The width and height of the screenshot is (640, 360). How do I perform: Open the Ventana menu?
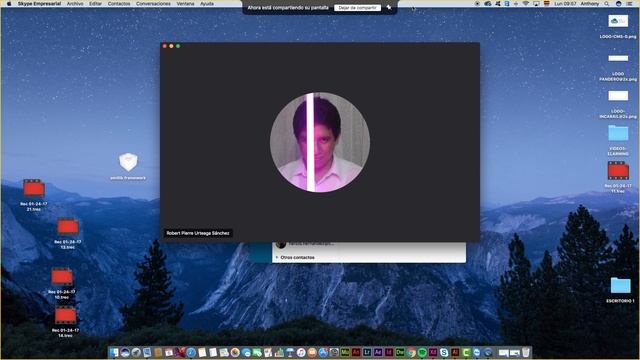coord(185,4)
